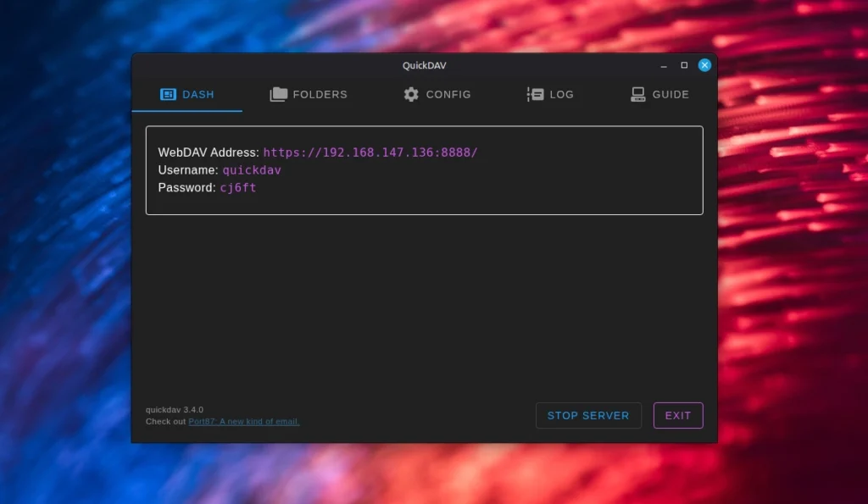This screenshot has height=504, width=868.
Task: Switch to the FOLDERS tab
Action: [318, 94]
